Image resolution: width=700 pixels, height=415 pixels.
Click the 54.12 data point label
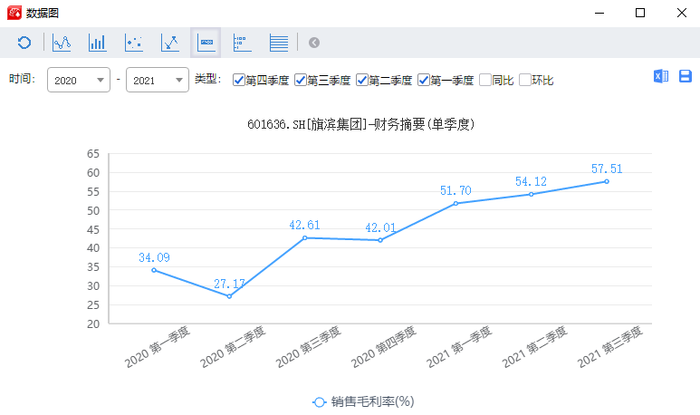(x=531, y=182)
